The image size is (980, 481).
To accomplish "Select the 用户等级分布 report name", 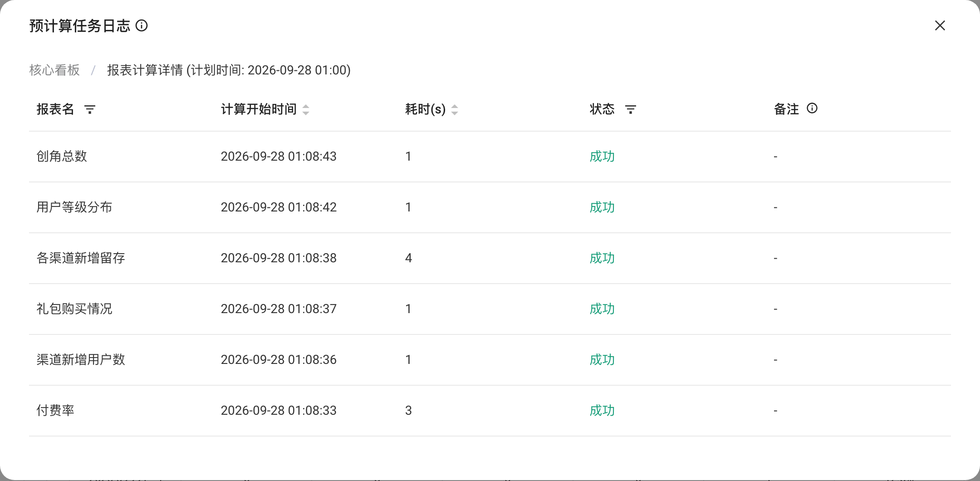I will click(74, 207).
